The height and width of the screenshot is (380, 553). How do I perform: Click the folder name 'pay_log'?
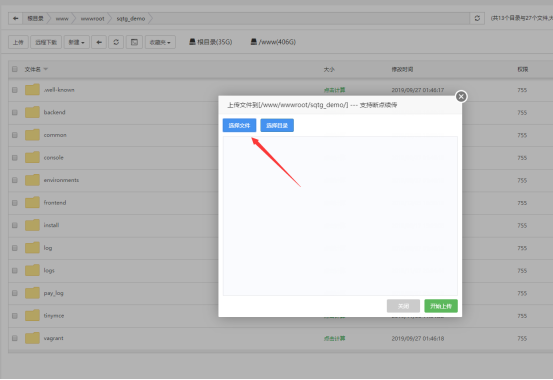pos(54,293)
